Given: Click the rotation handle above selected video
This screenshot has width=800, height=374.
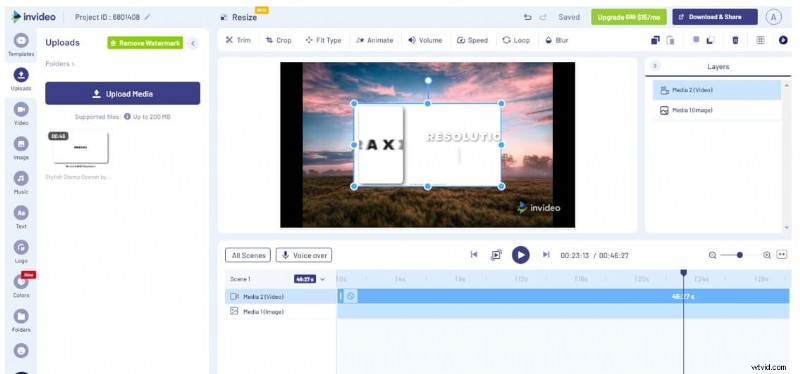Looking at the screenshot, I should point(428,81).
